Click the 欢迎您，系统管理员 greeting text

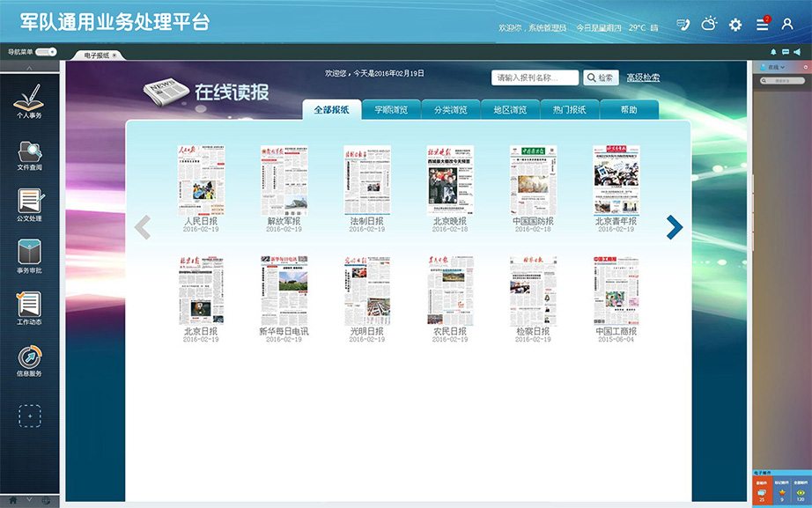(532, 28)
